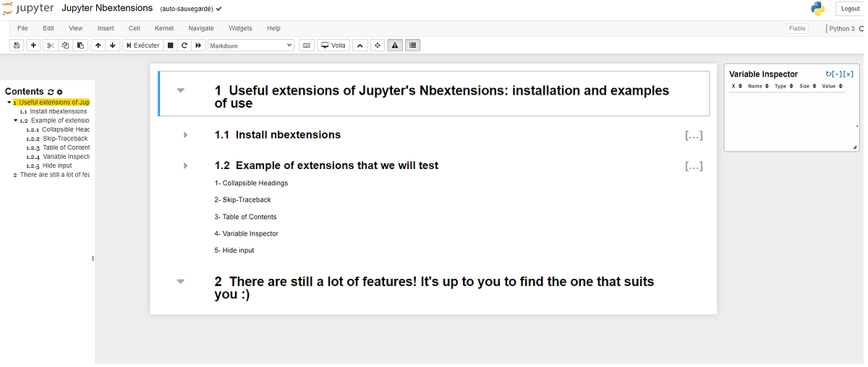Image resolution: width=868 pixels, height=367 pixels.
Task: Restart and run all with the fast-forward icon
Action: tap(198, 45)
